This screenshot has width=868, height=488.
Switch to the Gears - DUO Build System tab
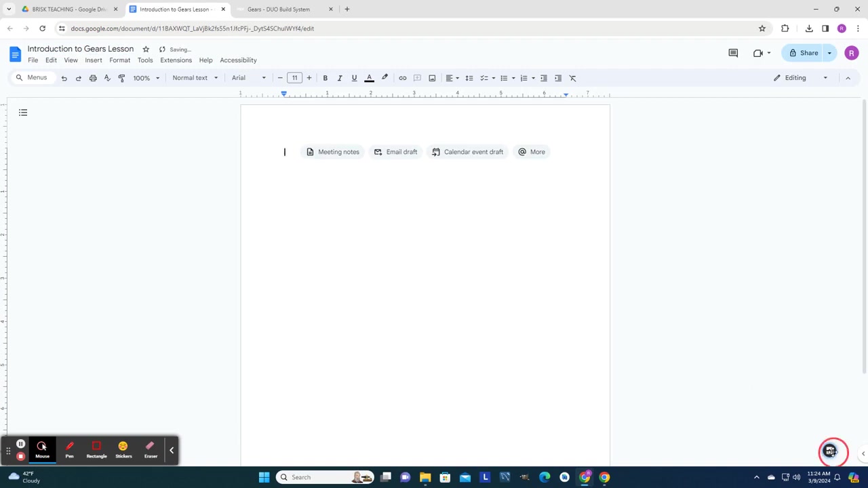[x=278, y=9]
